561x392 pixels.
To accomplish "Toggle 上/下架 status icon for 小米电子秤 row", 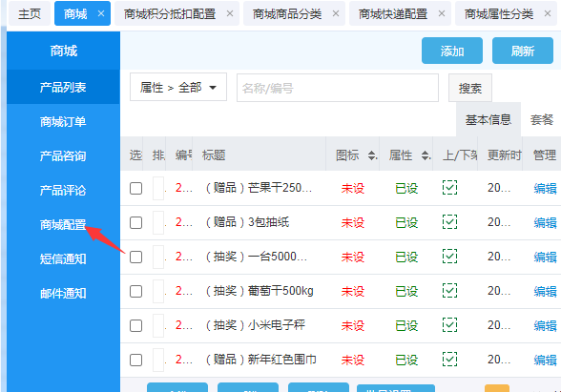I will (x=449, y=325).
